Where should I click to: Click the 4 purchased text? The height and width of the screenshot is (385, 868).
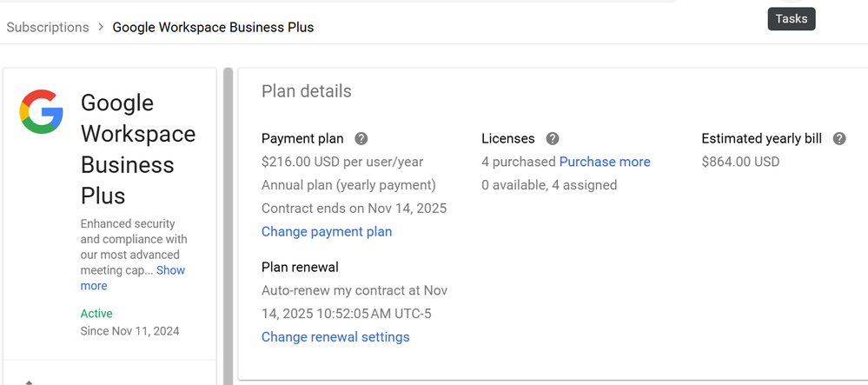(519, 162)
